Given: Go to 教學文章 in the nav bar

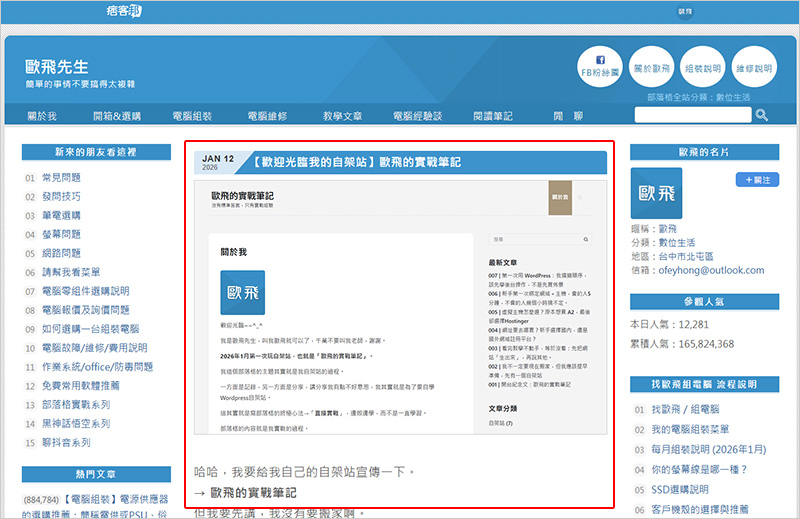Looking at the screenshot, I should click(343, 116).
